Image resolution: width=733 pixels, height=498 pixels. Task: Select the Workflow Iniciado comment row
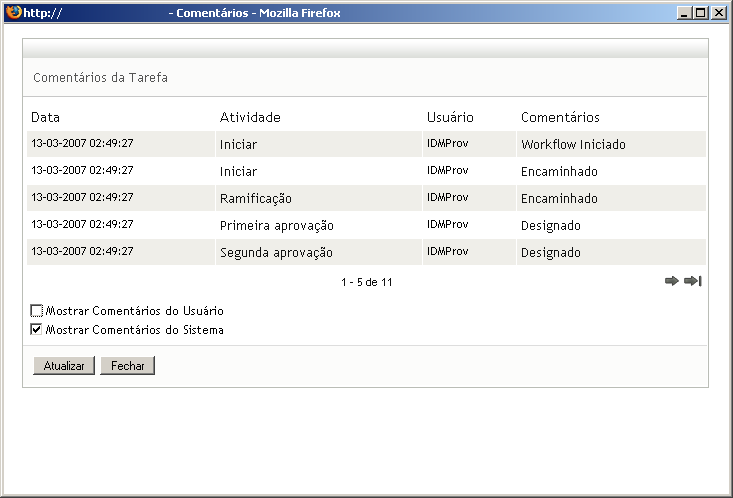tap(573, 144)
